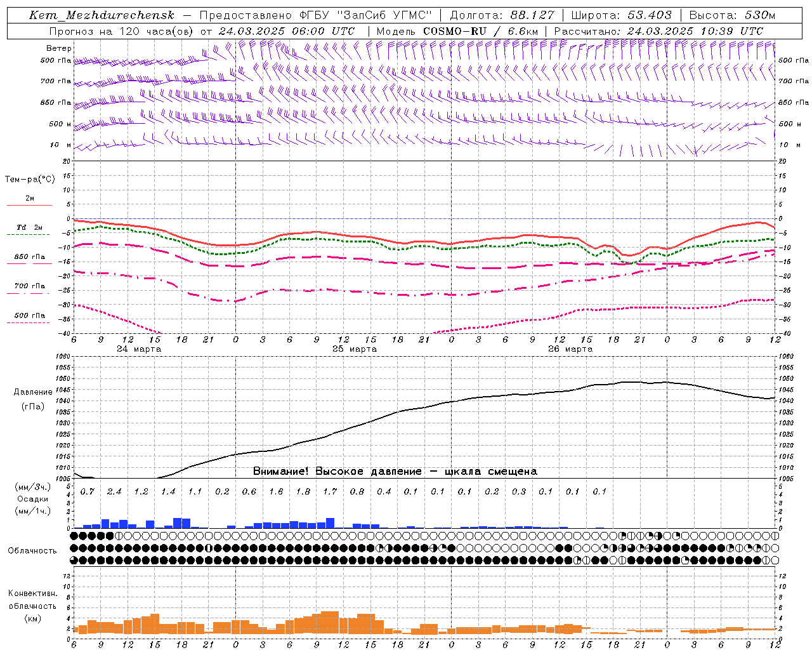
Task: Click the (мм/3ч.) precipitation unit label
Action: 33,487
